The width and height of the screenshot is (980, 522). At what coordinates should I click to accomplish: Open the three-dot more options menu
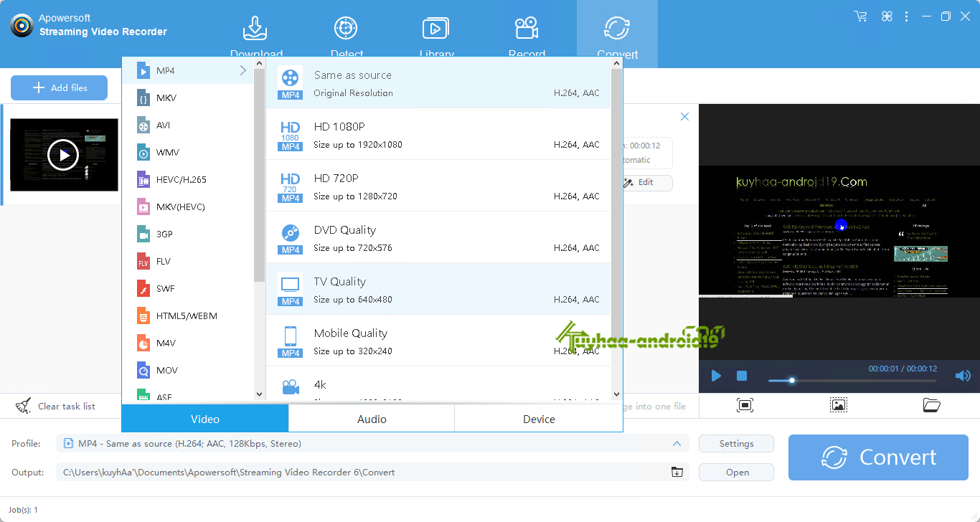click(x=906, y=15)
